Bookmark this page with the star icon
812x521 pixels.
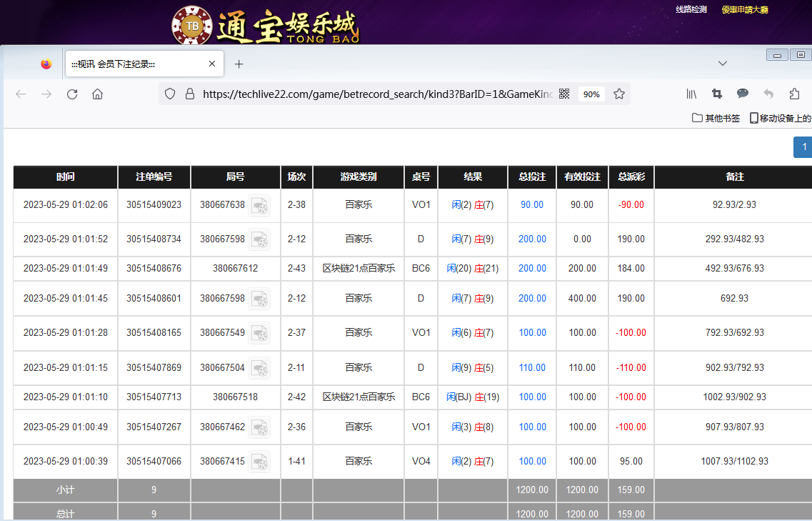tap(619, 94)
